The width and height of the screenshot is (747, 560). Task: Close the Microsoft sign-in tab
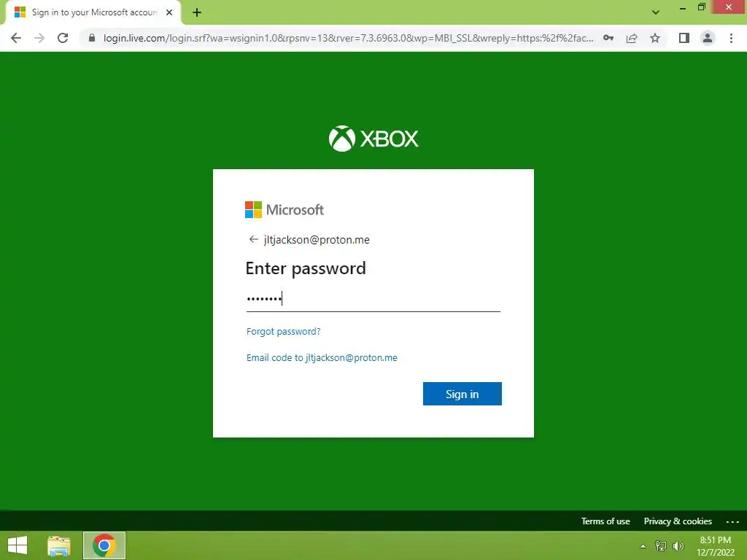(x=169, y=12)
